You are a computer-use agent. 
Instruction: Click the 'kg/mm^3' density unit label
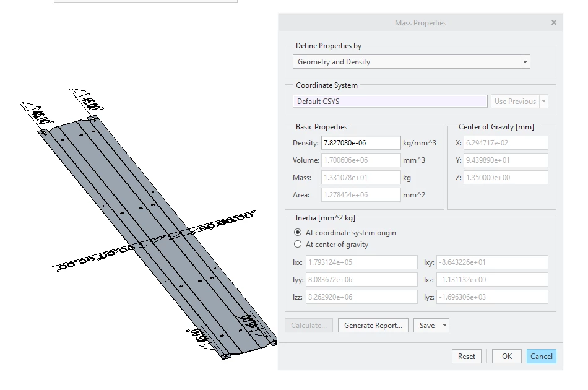click(420, 143)
